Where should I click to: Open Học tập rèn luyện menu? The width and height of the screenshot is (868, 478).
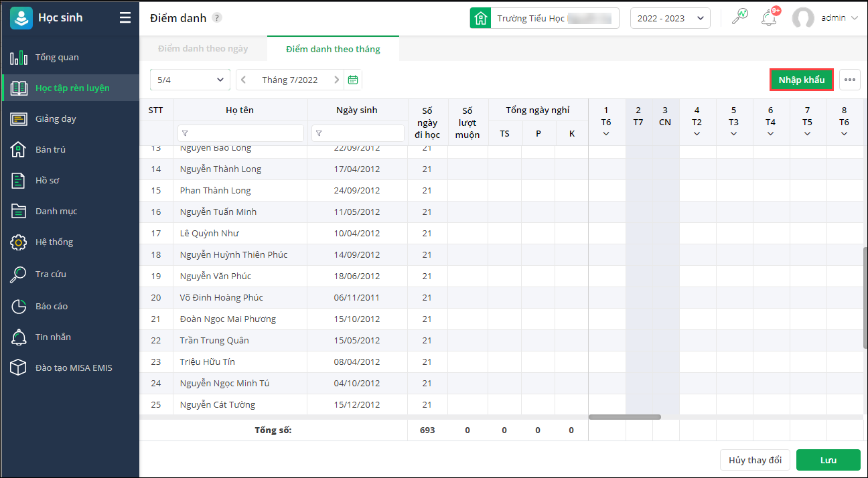pyautogui.click(x=72, y=88)
